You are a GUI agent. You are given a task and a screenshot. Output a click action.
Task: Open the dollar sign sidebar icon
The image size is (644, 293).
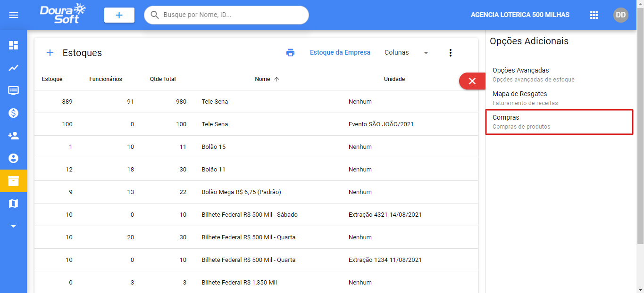14,113
